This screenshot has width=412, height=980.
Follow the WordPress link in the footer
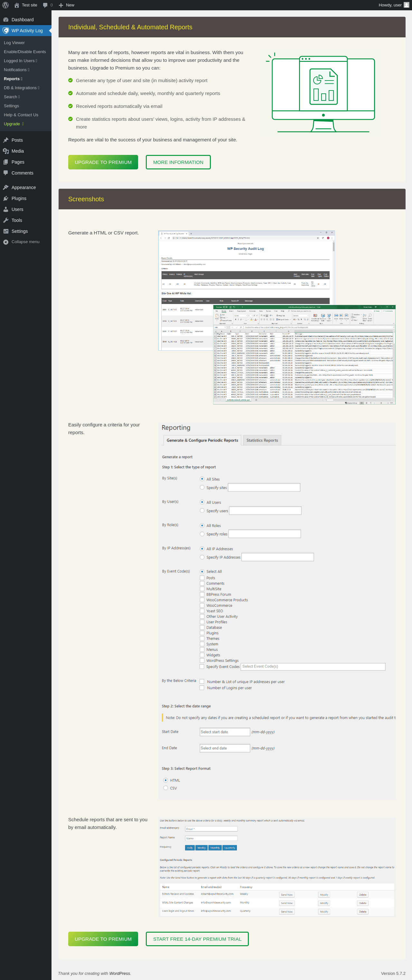pos(119,973)
